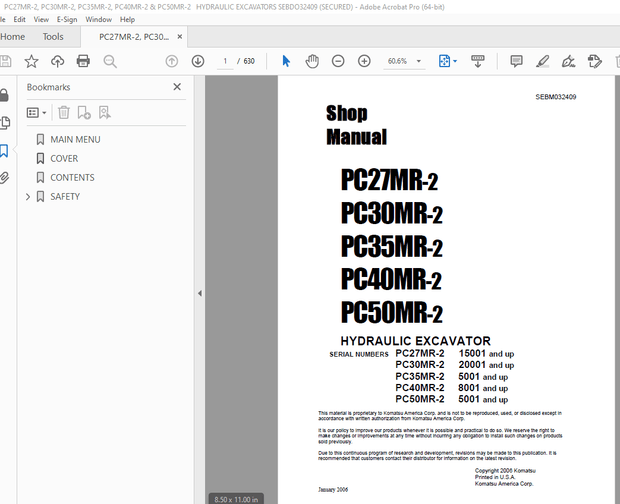Image resolution: width=620 pixels, height=504 pixels.
Task: Open zoom level percentage dropdown
Action: pyautogui.click(x=419, y=61)
